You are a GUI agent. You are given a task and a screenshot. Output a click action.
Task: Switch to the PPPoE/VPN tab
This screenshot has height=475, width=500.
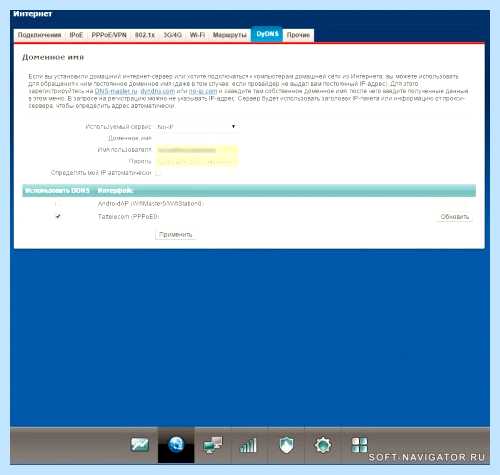(x=109, y=35)
